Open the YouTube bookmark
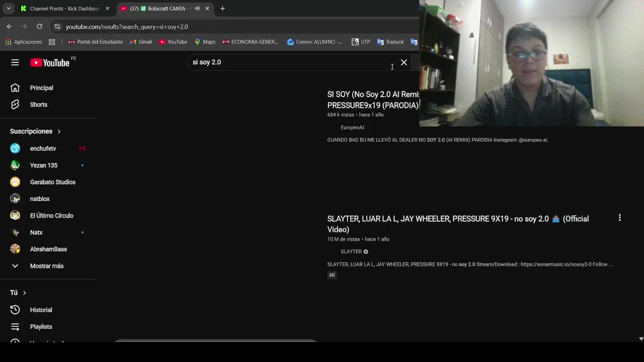This screenshot has height=362, width=644. [x=173, y=42]
